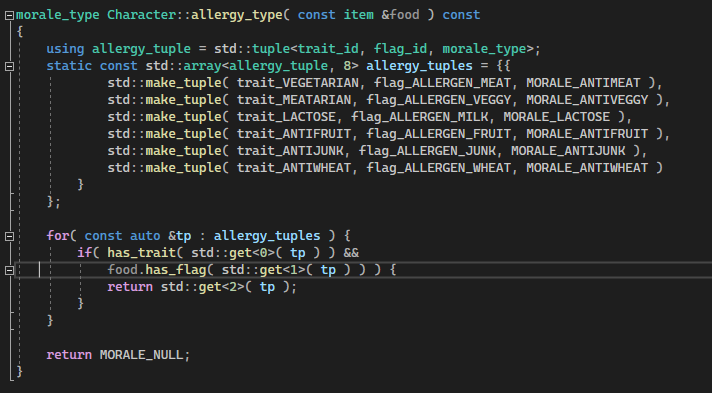
Task: Click morale_type return type at top
Action: [58, 15]
